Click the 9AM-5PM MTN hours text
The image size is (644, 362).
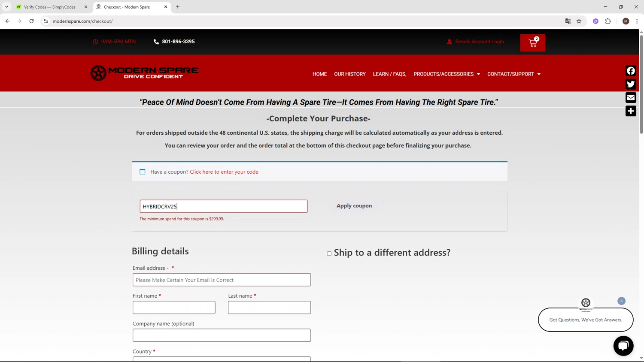(x=118, y=42)
